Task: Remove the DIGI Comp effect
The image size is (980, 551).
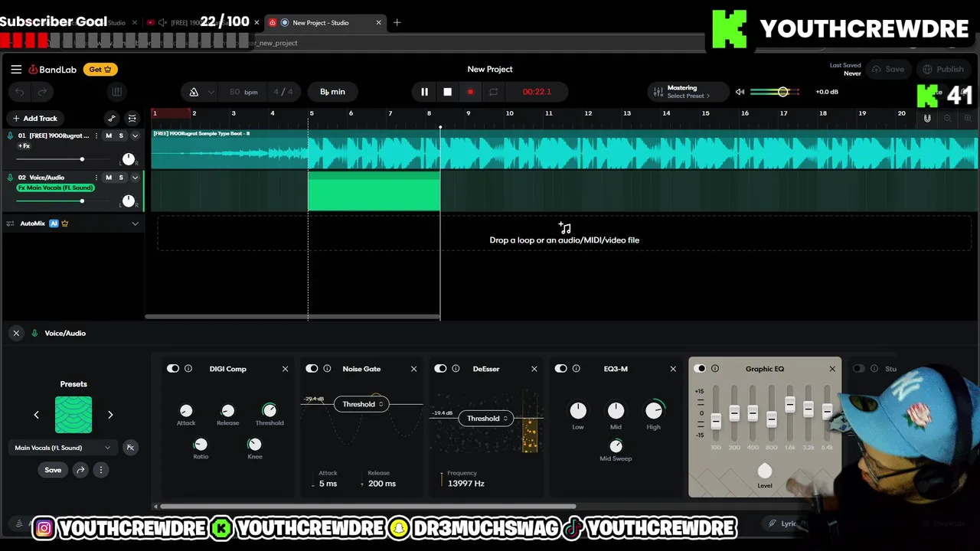Action: 285,369
